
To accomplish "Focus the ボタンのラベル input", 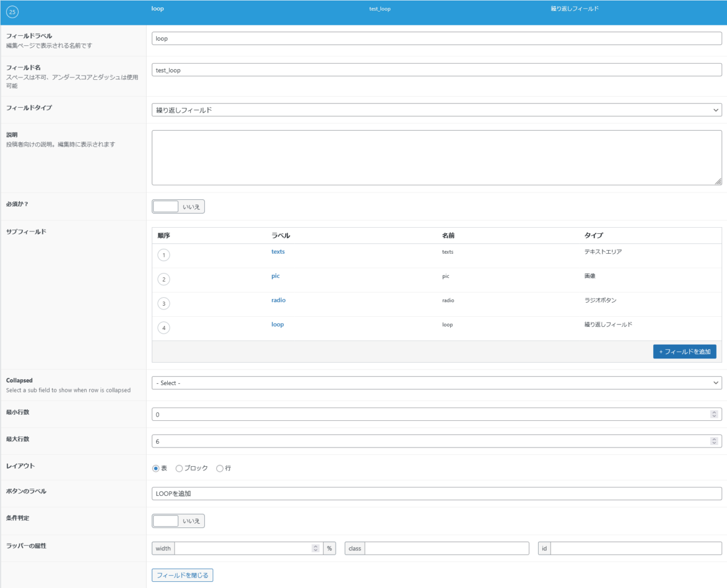I will [437, 494].
